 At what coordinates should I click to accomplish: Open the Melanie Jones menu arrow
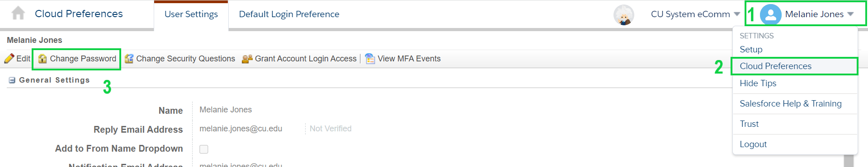(850, 14)
